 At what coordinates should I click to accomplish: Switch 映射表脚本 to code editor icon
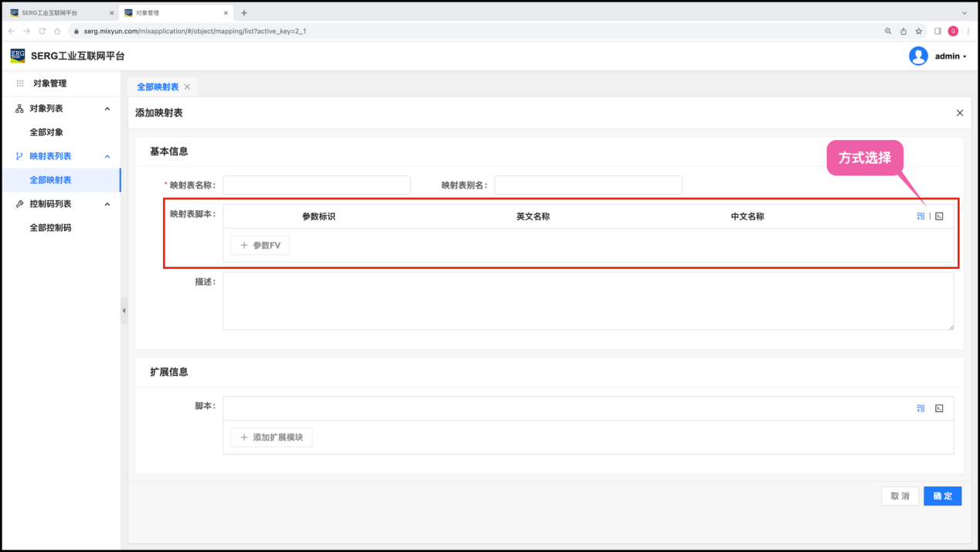point(939,216)
